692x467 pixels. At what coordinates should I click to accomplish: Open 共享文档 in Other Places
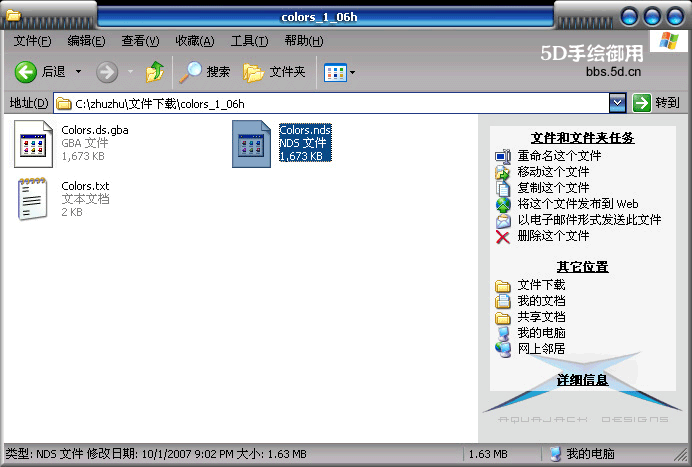[x=541, y=316]
